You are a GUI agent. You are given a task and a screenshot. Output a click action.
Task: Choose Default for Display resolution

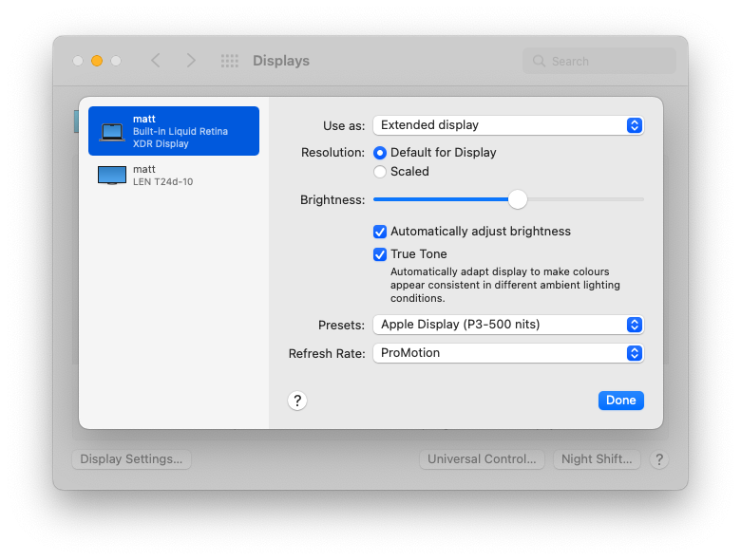[379, 153]
